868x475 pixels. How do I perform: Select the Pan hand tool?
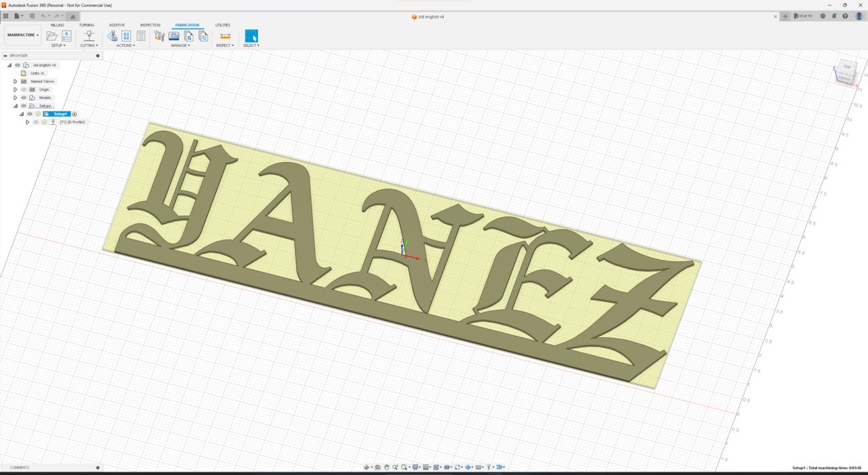coord(386,467)
